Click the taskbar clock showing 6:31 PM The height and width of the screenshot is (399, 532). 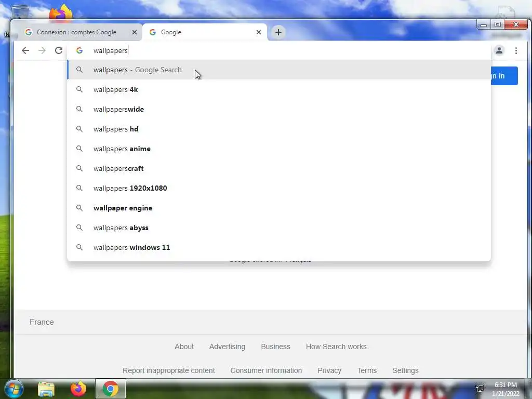tap(506, 389)
